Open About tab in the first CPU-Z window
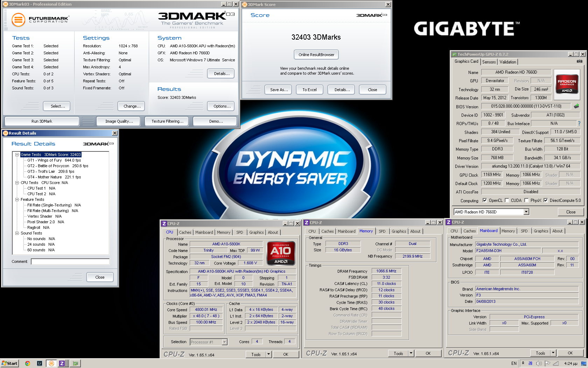This screenshot has width=588, height=368. [x=273, y=232]
